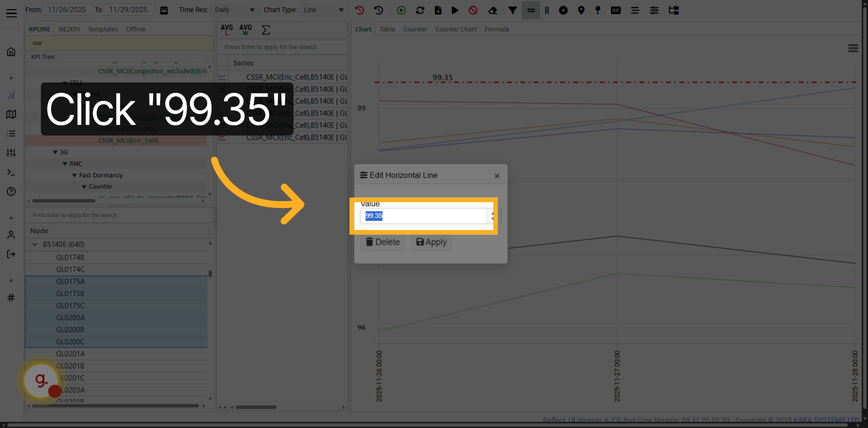
Task: Click the red history reset icon
Action: (359, 10)
